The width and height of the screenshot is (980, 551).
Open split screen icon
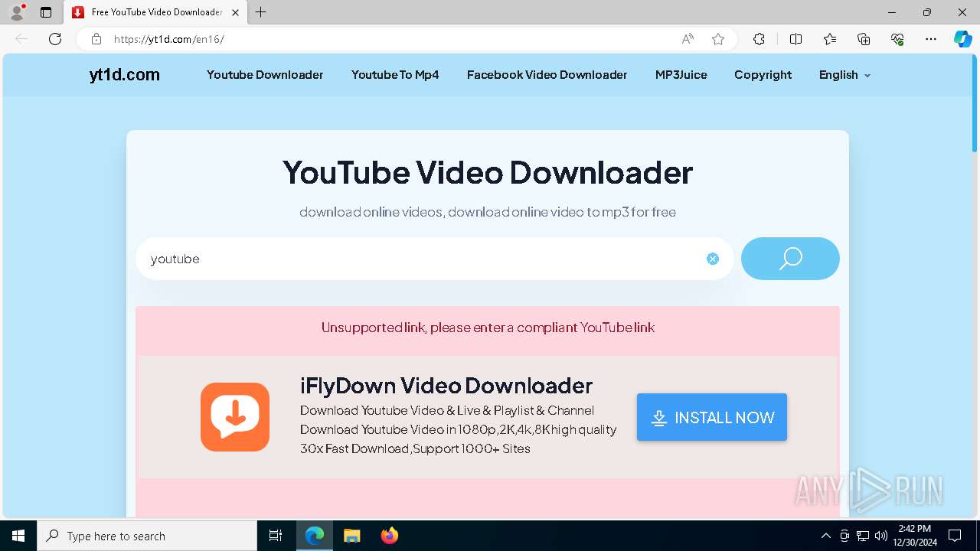795,39
